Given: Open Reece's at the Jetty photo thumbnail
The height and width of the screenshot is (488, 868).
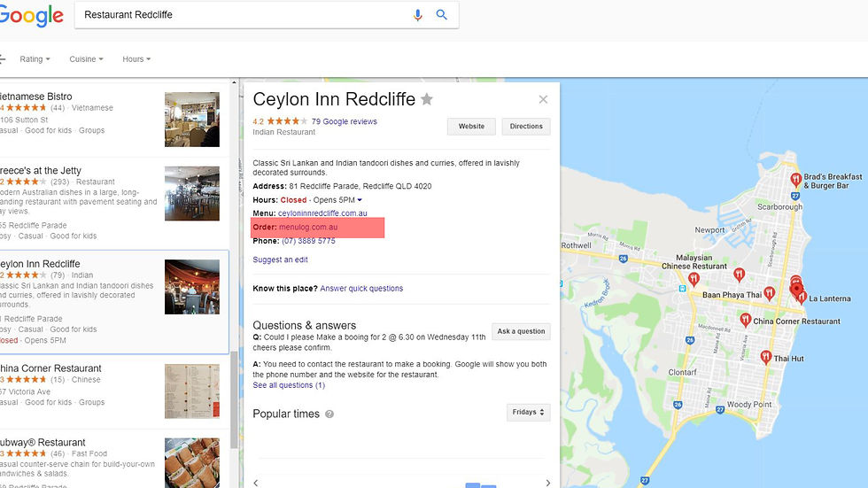Looking at the screenshot, I should pyautogui.click(x=192, y=194).
